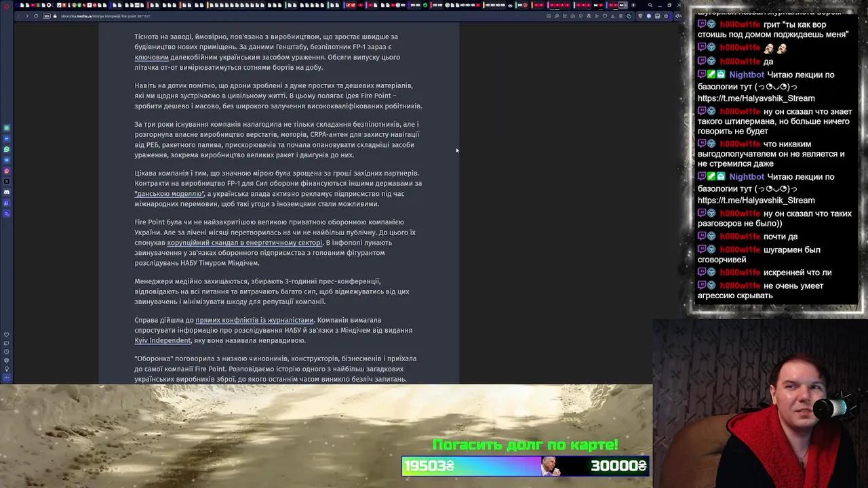This screenshot has width=868, height=488.
Task: Select the active tab in the tab strip
Action: (x=623, y=5)
